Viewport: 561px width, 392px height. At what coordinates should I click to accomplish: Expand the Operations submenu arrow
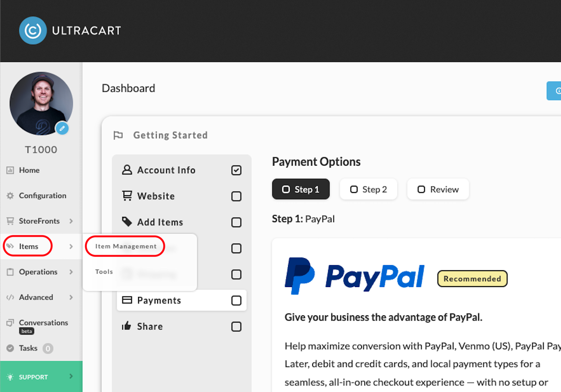pyautogui.click(x=71, y=272)
